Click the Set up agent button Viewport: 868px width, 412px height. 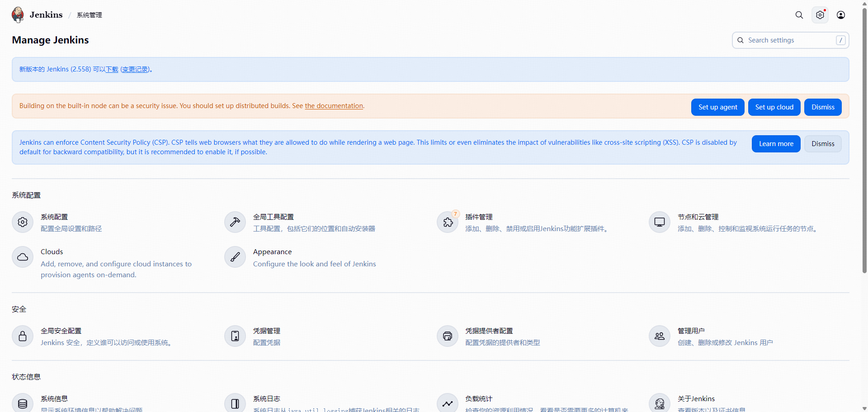tap(717, 107)
